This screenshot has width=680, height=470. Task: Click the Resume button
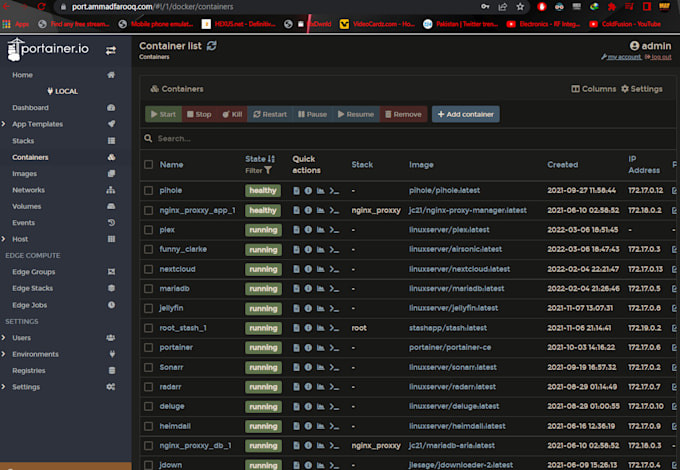point(356,114)
